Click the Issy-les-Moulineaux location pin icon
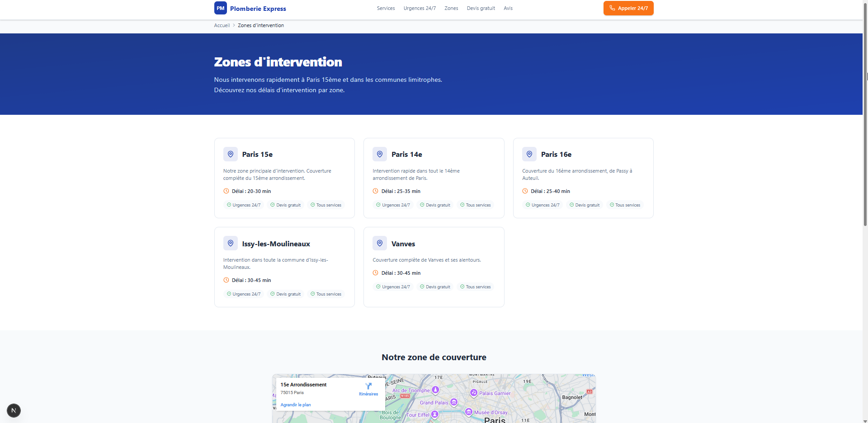 [231, 243]
